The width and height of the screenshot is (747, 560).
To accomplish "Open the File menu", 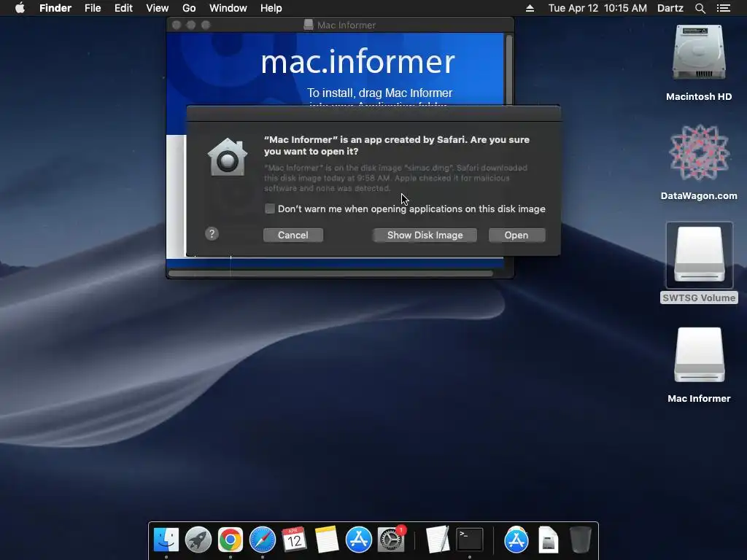I will 93,8.
